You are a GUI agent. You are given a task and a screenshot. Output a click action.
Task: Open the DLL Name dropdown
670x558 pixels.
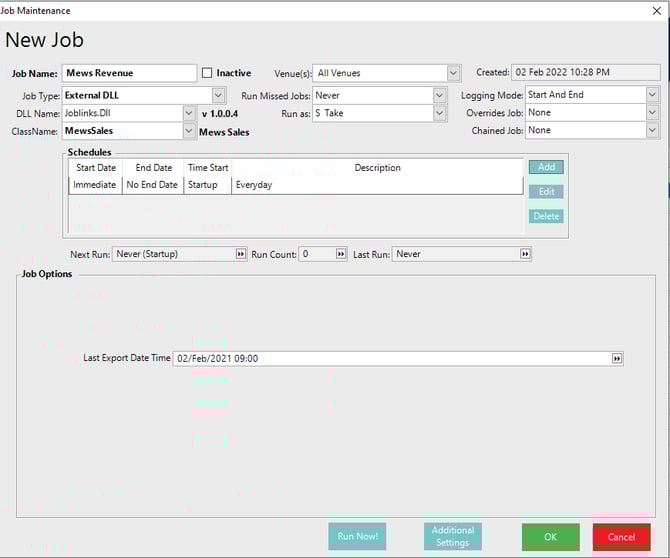tap(189, 113)
